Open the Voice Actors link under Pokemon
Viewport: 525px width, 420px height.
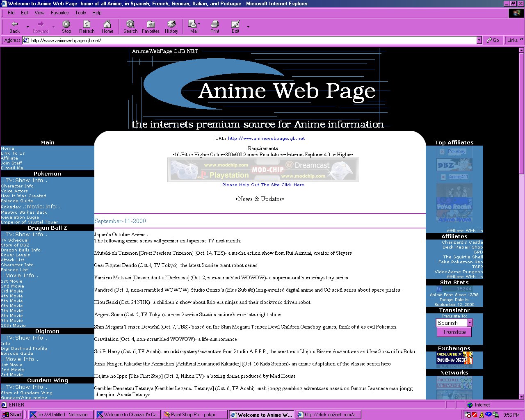coord(14,191)
